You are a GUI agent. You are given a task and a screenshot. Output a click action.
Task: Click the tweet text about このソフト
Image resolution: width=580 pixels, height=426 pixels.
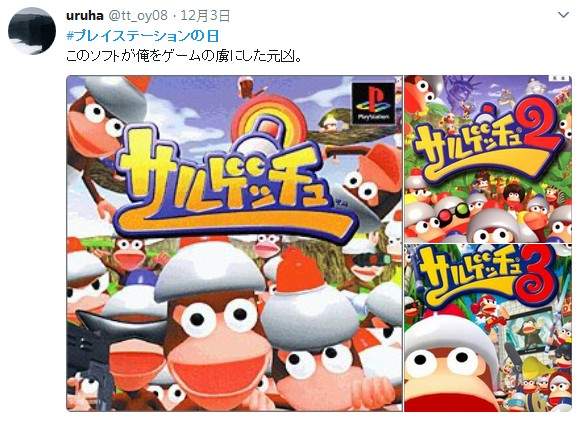184,56
